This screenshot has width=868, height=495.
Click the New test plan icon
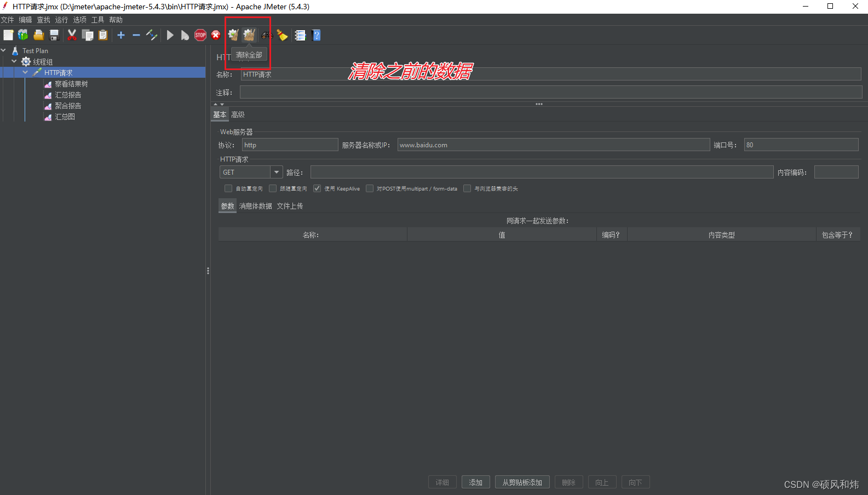click(8, 35)
